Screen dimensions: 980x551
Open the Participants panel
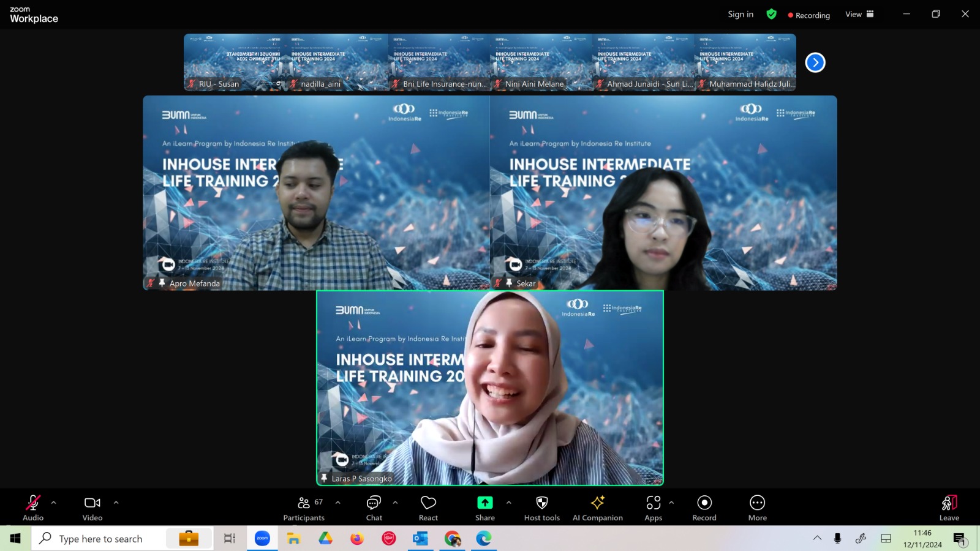coord(304,508)
